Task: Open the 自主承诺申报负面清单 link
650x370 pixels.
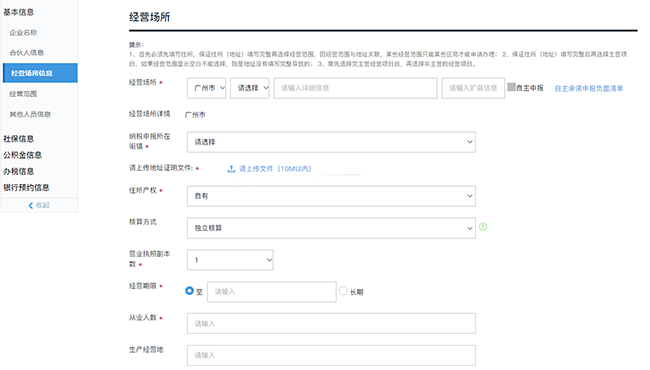Action: (x=589, y=88)
